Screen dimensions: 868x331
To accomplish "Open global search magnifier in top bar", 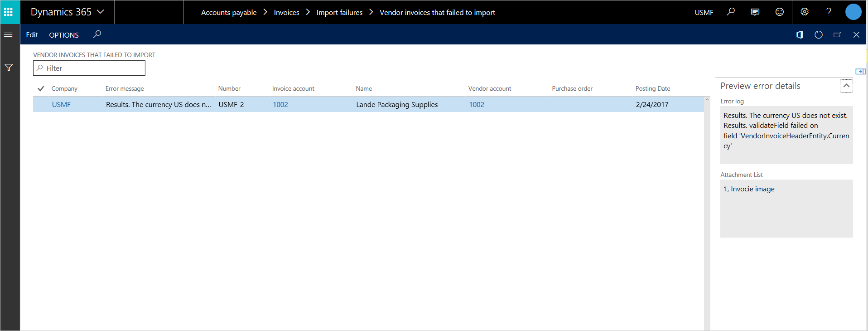I will [x=731, y=12].
